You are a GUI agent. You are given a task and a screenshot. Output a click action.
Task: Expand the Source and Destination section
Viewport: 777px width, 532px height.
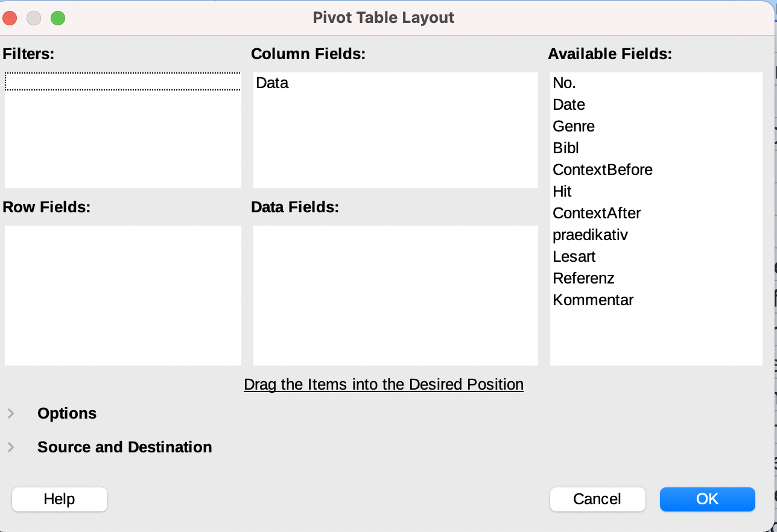11,448
